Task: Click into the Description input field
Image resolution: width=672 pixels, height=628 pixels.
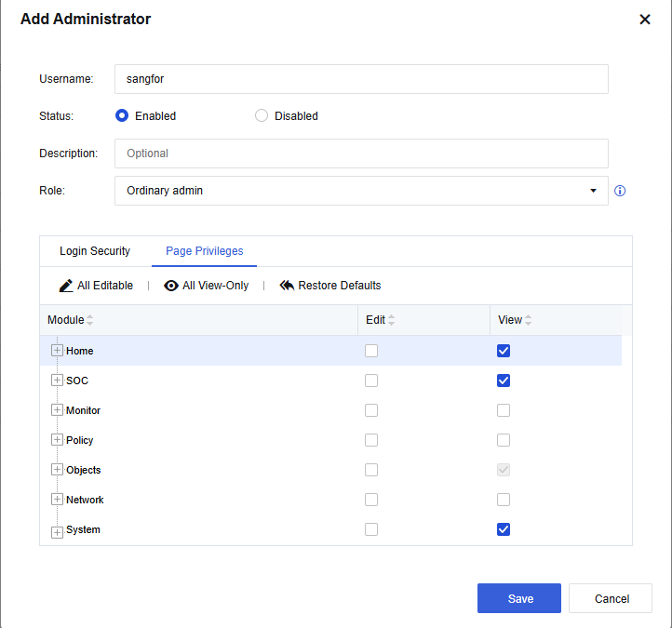Action: [361, 154]
